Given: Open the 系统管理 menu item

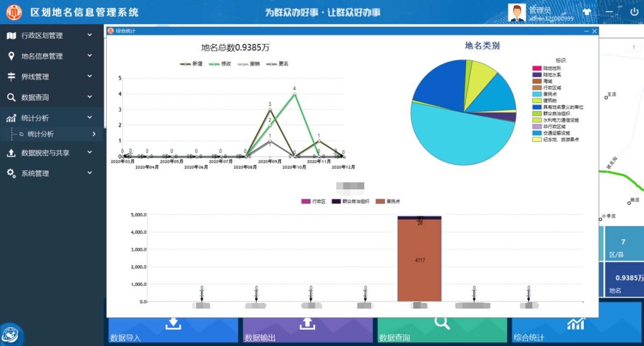Looking at the screenshot, I should pos(35,173).
